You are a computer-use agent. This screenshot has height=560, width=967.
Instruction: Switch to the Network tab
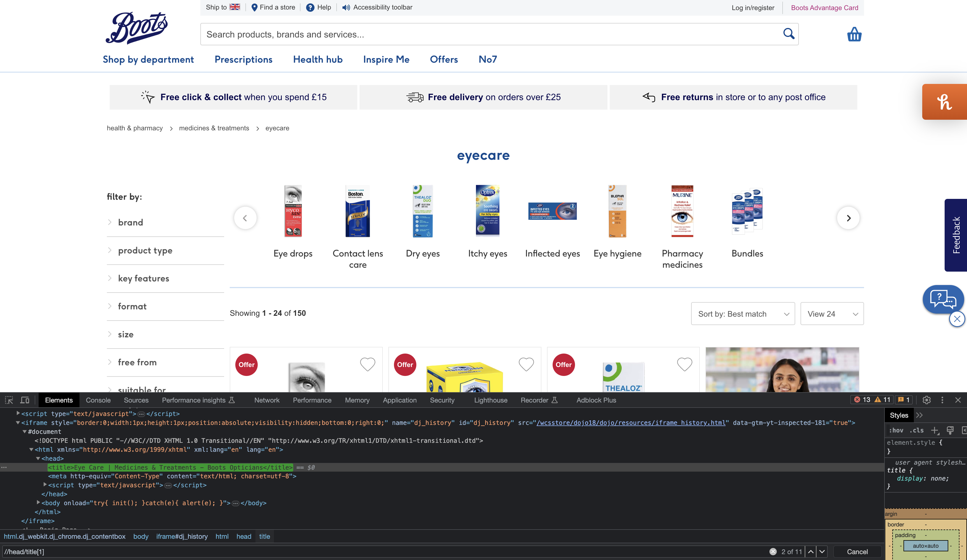click(x=267, y=400)
